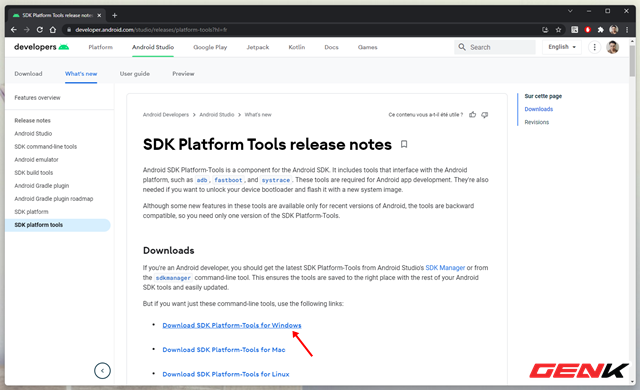This screenshot has width=640, height=390.
Task: Click the developers Android logo
Action: click(x=42, y=47)
